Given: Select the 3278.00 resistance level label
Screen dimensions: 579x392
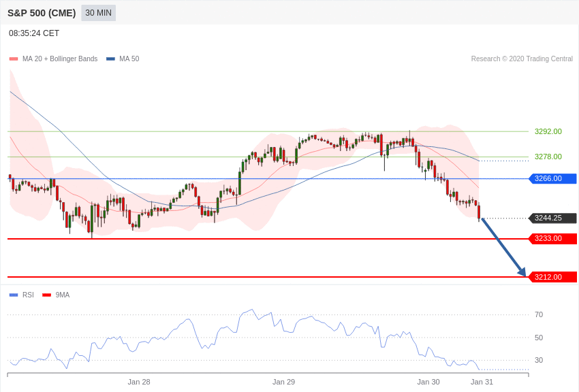Looking at the screenshot, I should [x=548, y=157].
